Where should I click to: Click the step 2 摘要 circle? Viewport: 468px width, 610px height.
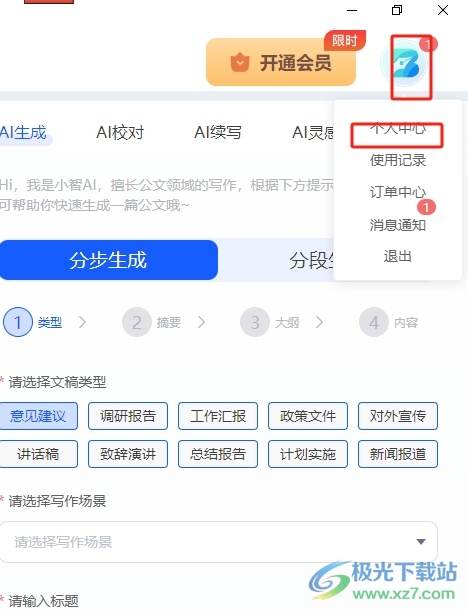[x=137, y=323]
